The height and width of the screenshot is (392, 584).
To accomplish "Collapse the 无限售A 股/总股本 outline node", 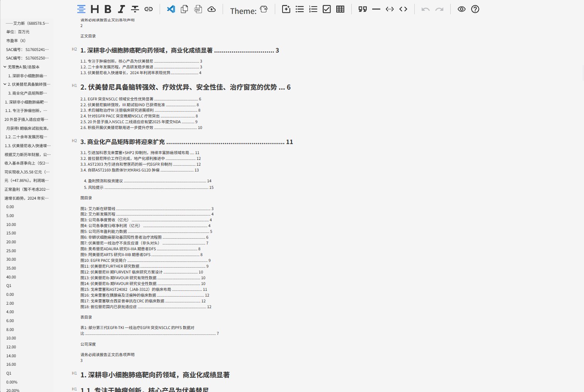I will pyautogui.click(x=5, y=67).
